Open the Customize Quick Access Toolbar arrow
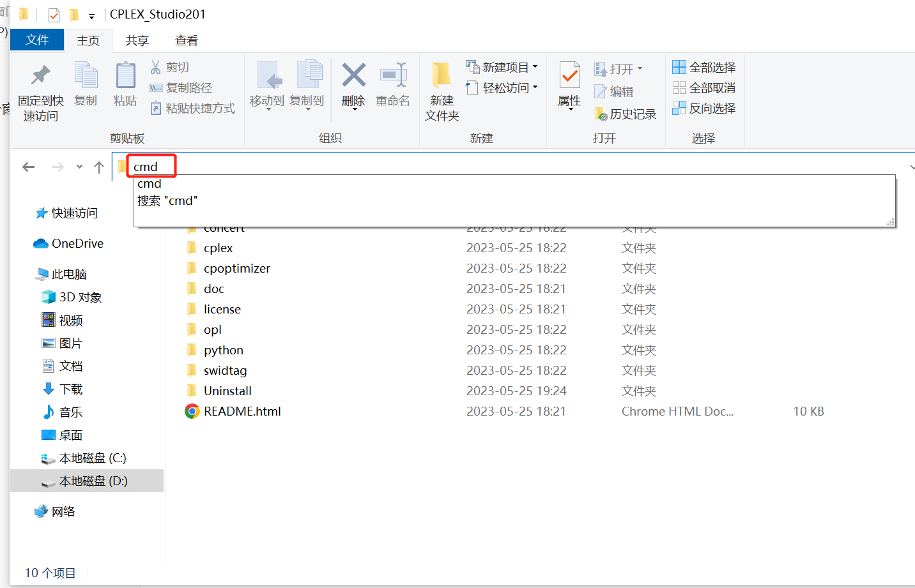The height and width of the screenshot is (588, 915). [x=91, y=16]
